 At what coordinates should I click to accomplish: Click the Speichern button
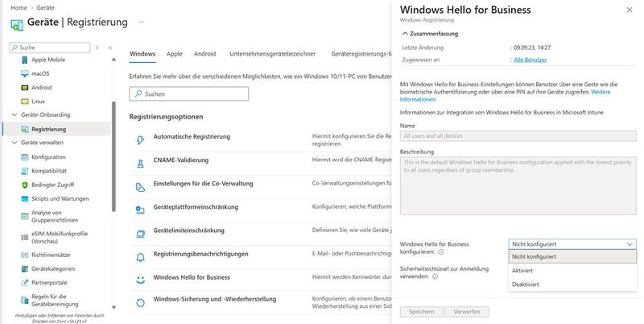coord(421,312)
